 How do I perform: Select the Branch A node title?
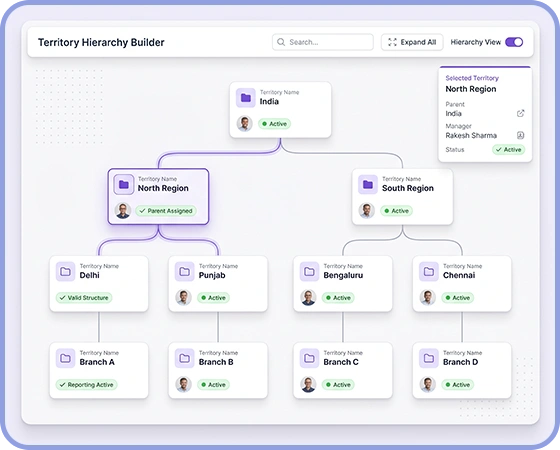[97, 362]
